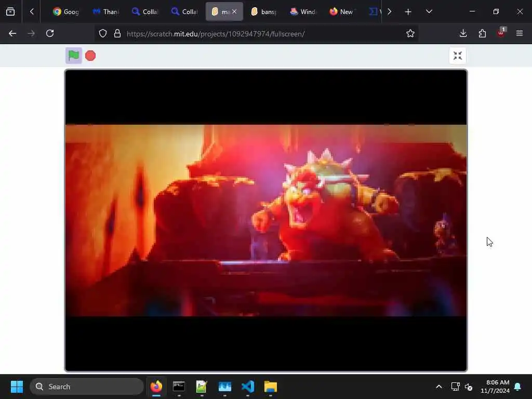Switch to the 'bansp' Scratch tab
The image size is (532, 399).
264,12
